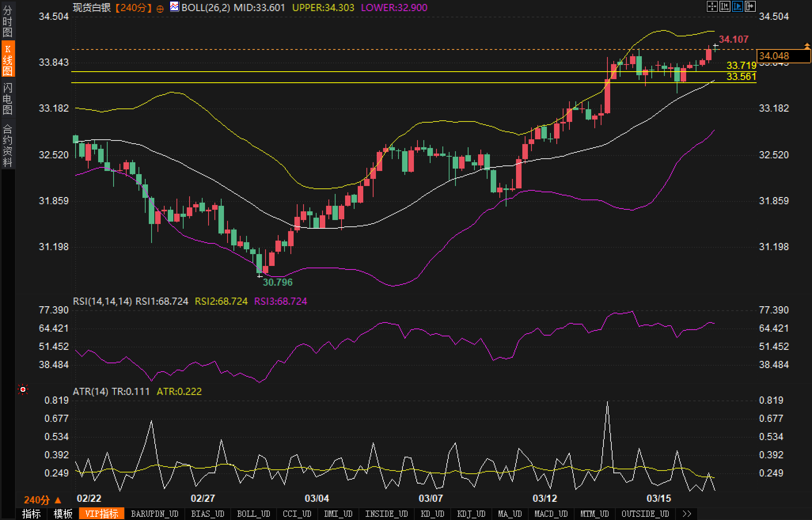Viewport: 812px width, 520px height.
Task: Click the shift-chart-right arrow icon
Action: pos(750,6)
